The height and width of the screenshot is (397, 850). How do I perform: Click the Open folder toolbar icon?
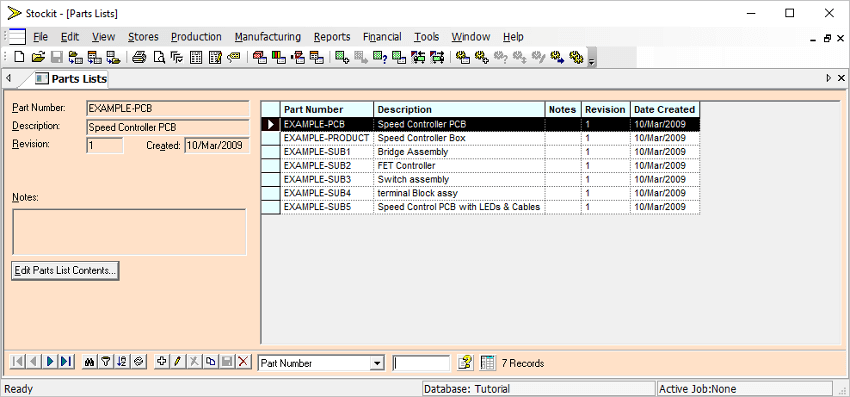(37, 57)
